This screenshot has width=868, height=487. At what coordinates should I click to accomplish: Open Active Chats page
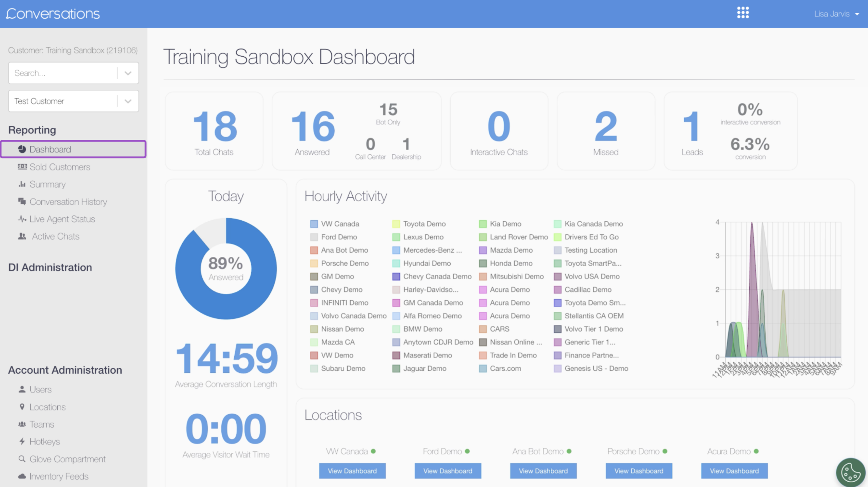[56, 236]
